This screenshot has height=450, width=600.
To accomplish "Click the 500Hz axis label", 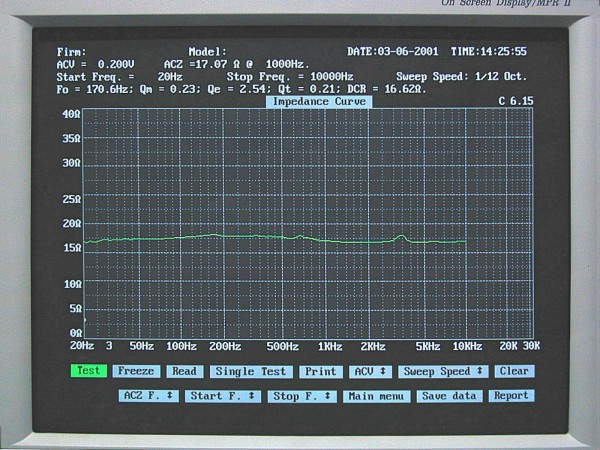I will point(283,347).
